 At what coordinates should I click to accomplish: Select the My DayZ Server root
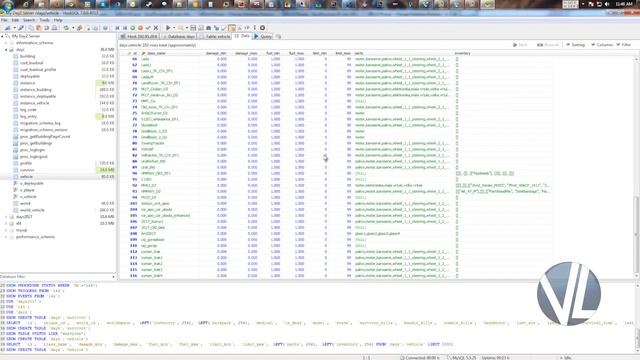pyautogui.click(x=25, y=36)
